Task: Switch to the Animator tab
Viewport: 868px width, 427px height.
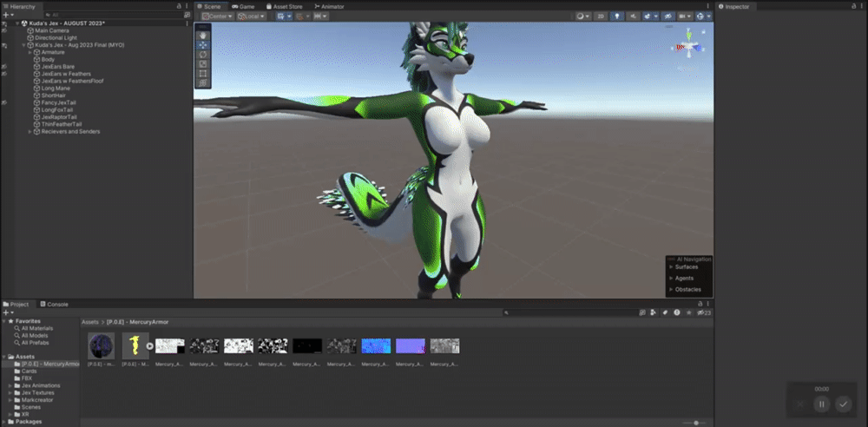Action: point(329,6)
